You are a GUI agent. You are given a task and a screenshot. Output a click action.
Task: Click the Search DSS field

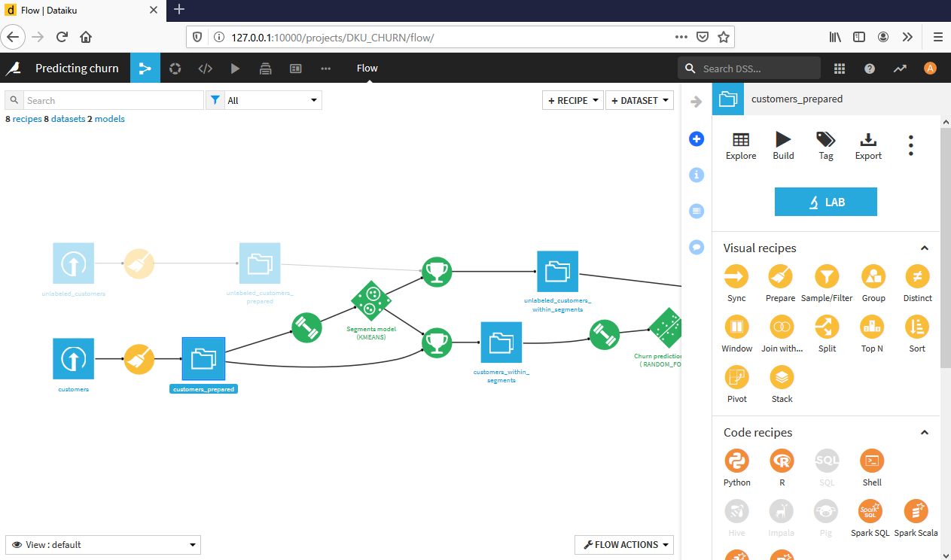(x=749, y=68)
